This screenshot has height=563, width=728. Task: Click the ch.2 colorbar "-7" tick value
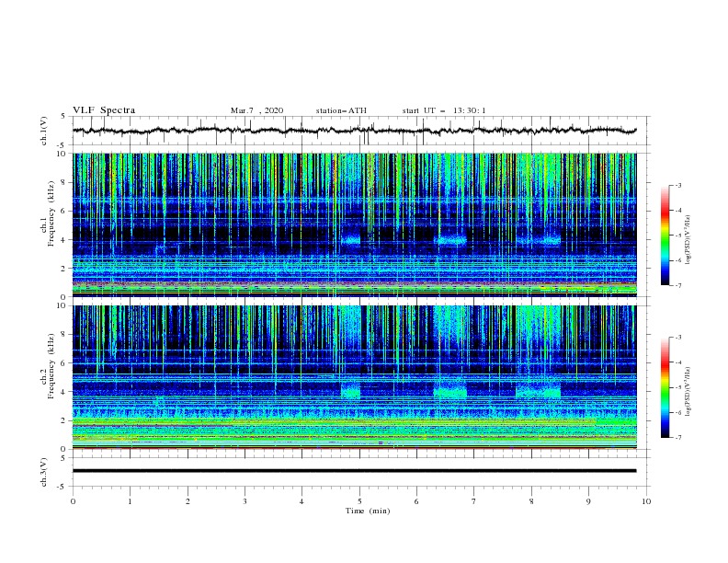tap(678, 438)
